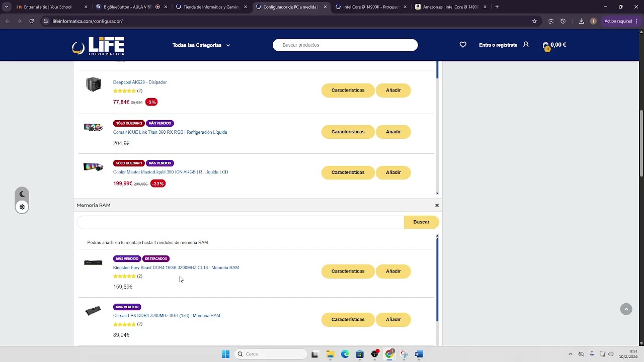Switch to Intel Core i9 14900K tab
This screenshot has width=644, height=362.
(371, 7)
